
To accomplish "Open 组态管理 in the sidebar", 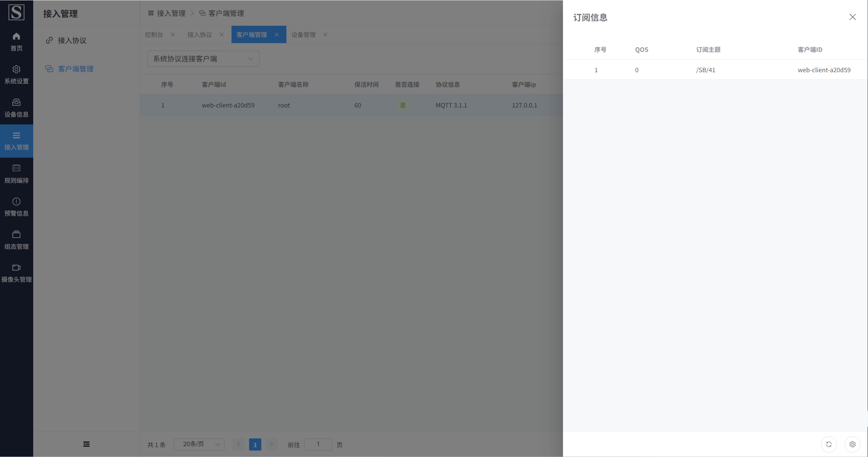I will pyautogui.click(x=16, y=240).
